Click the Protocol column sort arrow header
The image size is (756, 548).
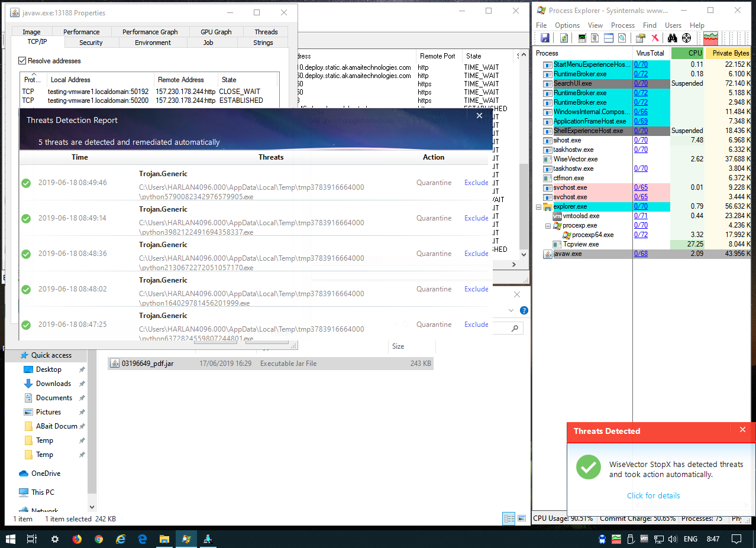[x=34, y=75]
